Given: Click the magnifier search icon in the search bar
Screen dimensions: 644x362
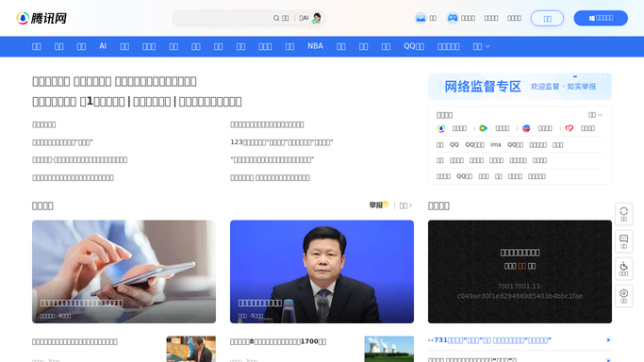Looking at the screenshot, I should tap(276, 18).
